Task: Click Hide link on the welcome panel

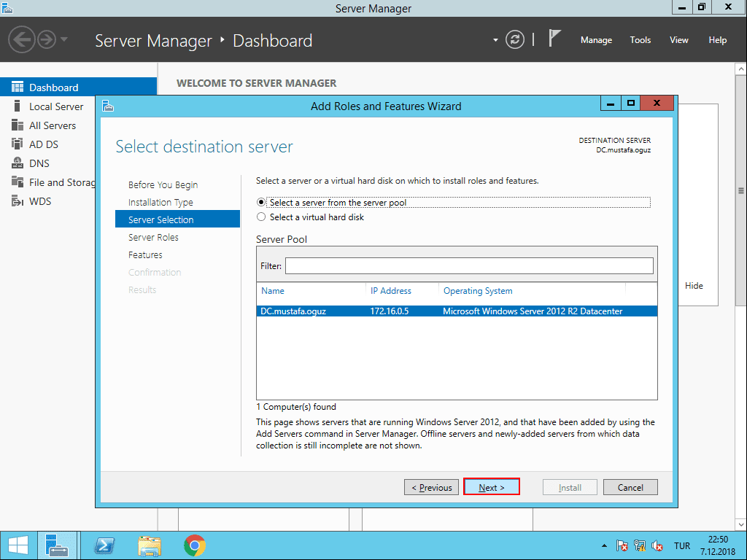Action: pyautogui.click(x=694, y=286)
